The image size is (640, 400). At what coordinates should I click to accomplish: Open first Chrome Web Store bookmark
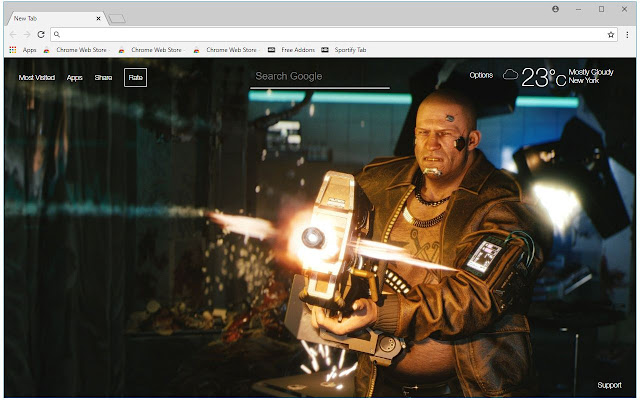tap(76, 50)
